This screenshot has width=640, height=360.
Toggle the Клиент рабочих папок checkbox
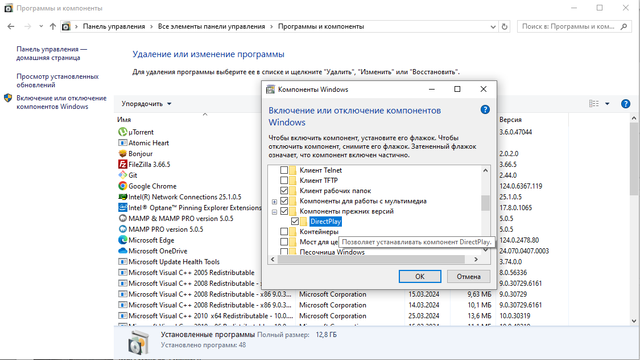click(284, 191)
